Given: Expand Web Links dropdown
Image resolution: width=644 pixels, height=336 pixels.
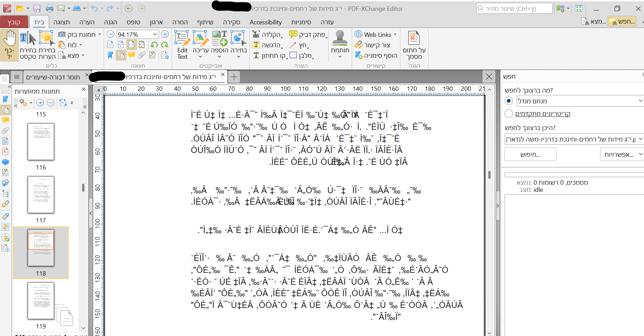Looking at the screenshot, I should tap(395, 34).
